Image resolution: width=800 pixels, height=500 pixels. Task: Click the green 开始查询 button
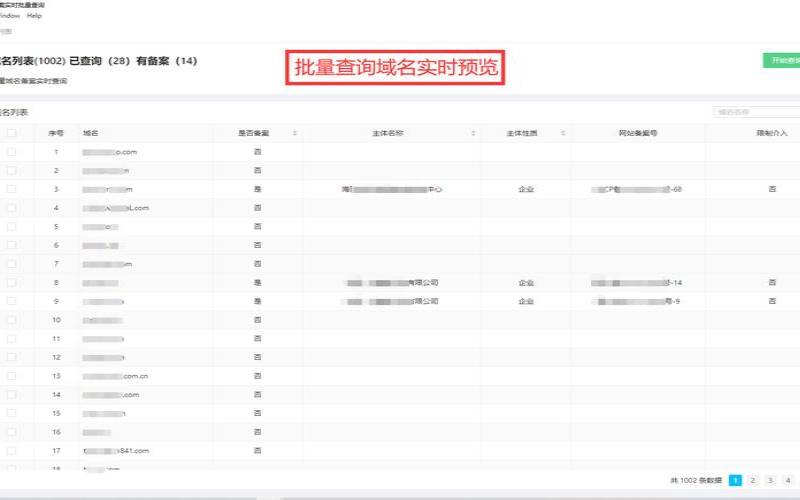782,61
